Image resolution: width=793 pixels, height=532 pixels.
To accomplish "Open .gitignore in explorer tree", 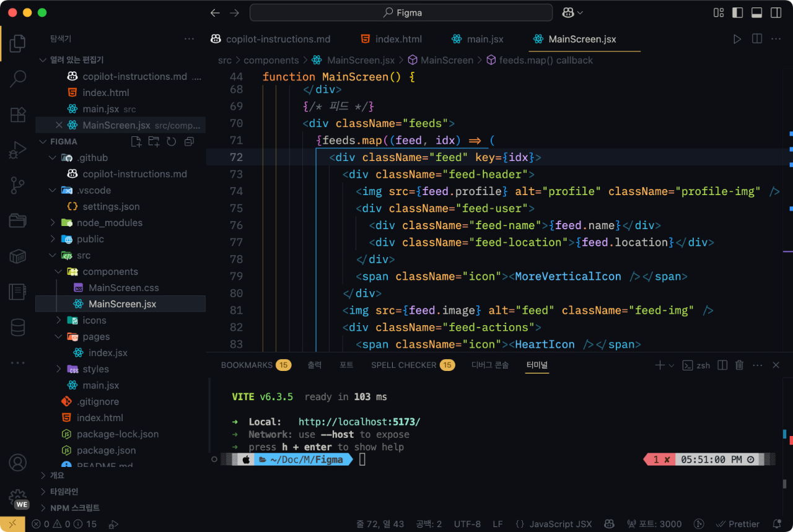I will [97, 401].
